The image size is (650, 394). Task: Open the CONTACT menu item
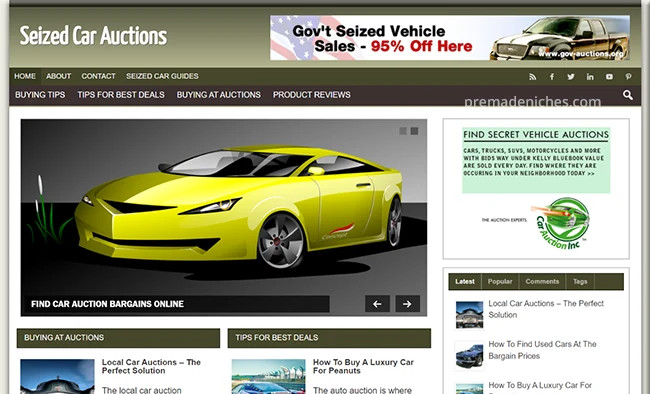(x=98, y=76)
